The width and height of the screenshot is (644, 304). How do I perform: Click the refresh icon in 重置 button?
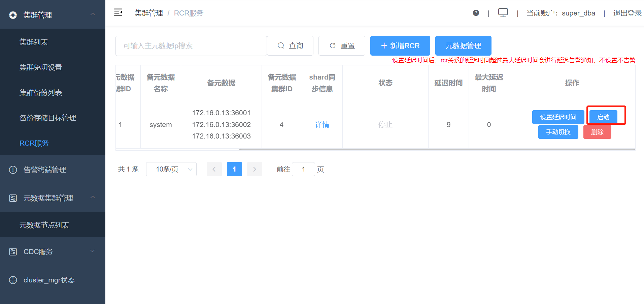tap(333, 45)
